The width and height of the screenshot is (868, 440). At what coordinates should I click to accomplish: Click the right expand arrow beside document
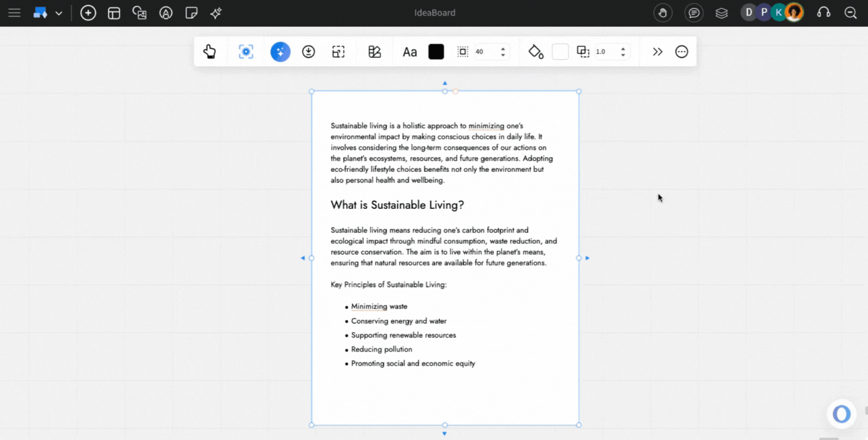click(x=588, y=258)
